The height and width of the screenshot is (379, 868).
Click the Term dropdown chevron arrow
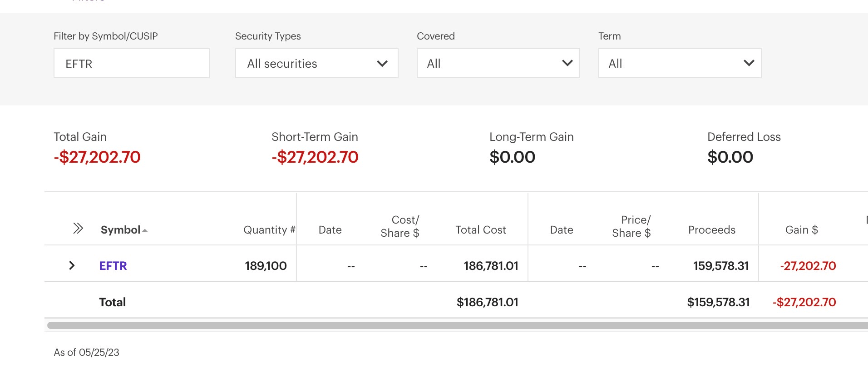click(749, 63)
